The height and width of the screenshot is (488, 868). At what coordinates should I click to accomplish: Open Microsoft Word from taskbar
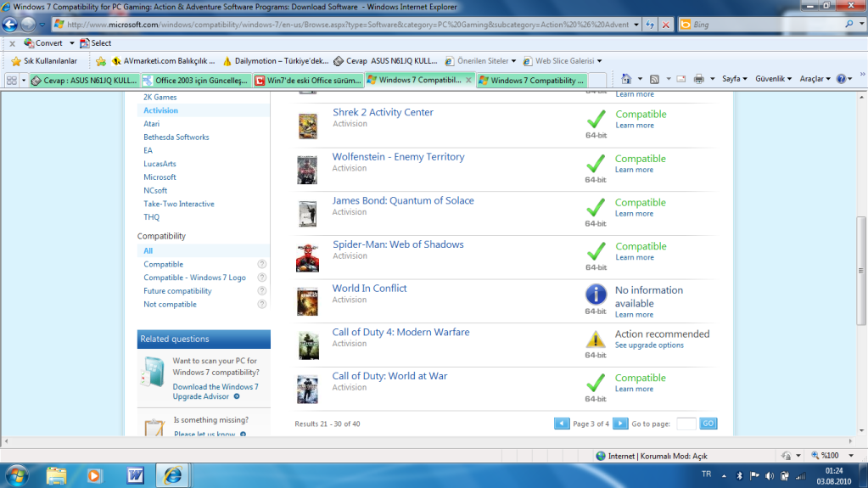coord(135,476)
